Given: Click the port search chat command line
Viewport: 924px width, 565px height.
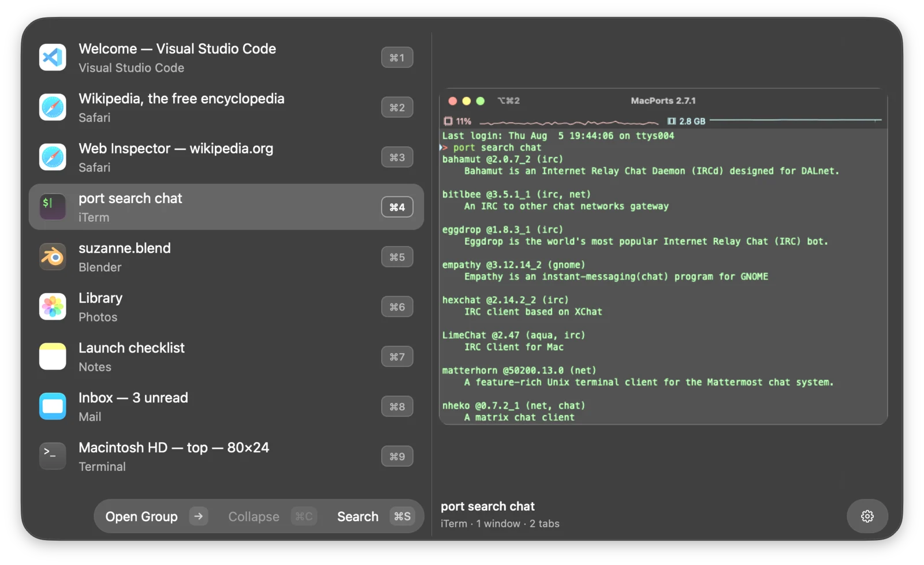Looking at the screenshot, I should click(497, 148).
